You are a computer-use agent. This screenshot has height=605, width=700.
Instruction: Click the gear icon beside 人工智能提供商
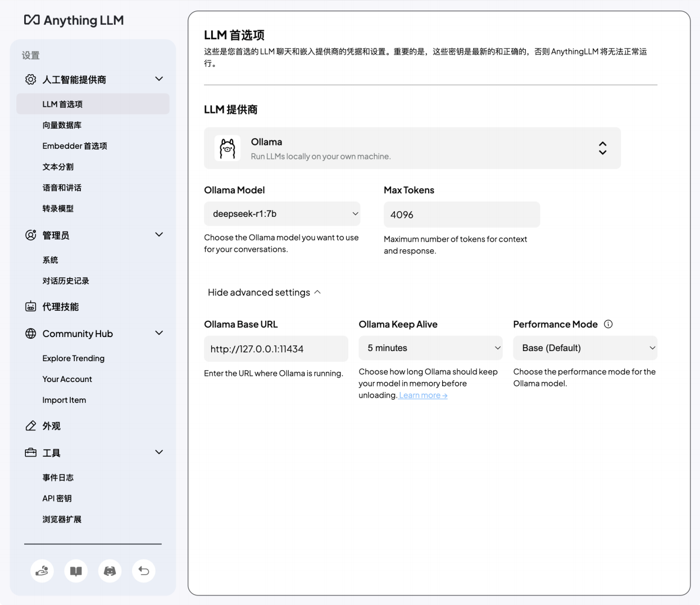point(31,79)
